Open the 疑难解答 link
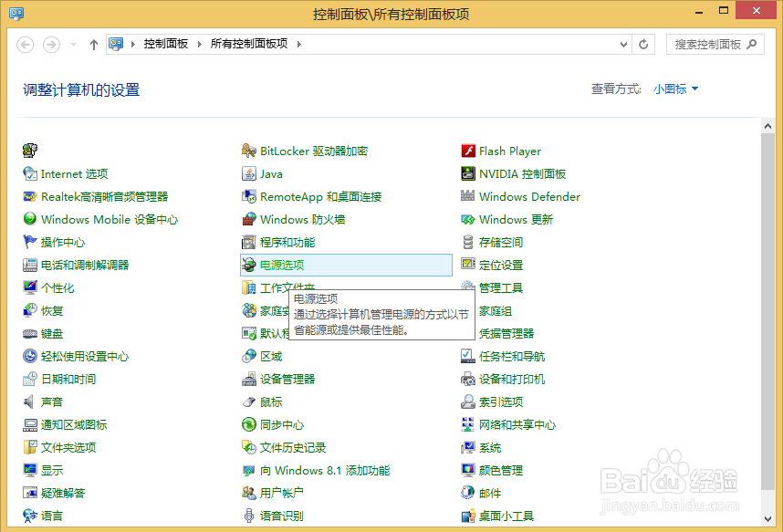 tap(63, 493)
